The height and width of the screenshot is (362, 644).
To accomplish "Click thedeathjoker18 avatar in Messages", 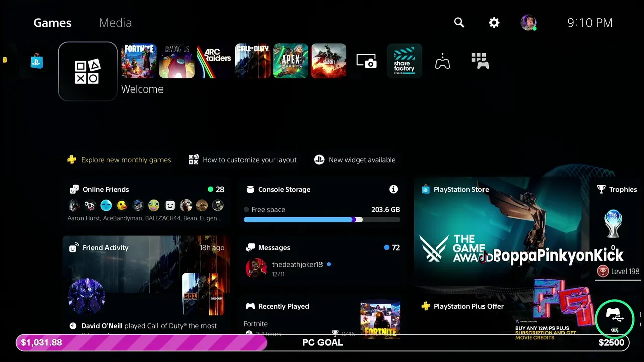I will (256, 268).
